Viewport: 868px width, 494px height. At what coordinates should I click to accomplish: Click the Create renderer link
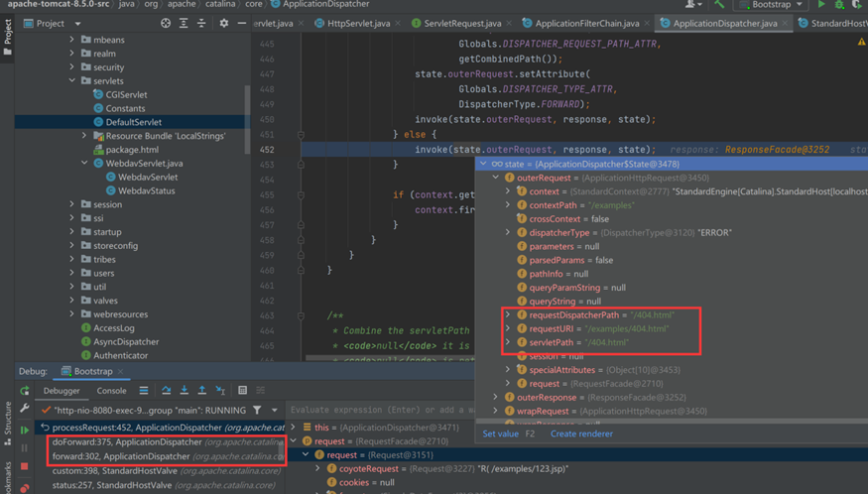[x=581, y=433]
